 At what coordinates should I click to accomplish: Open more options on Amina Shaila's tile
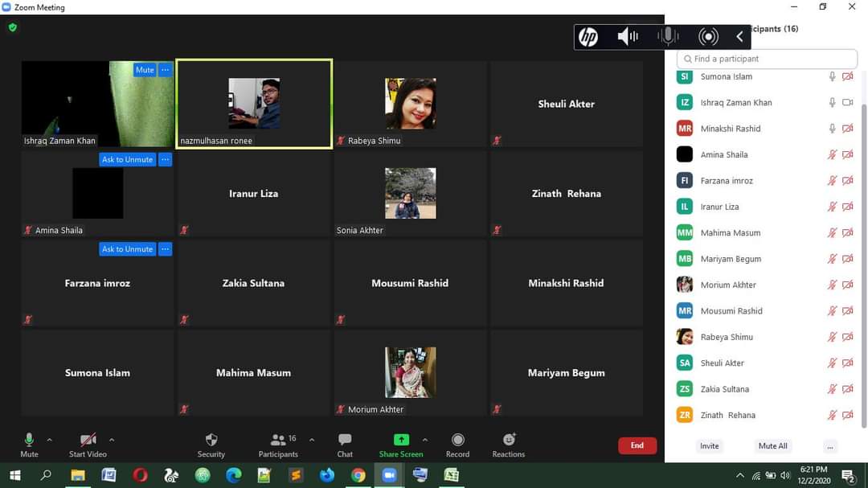point(165,159)
